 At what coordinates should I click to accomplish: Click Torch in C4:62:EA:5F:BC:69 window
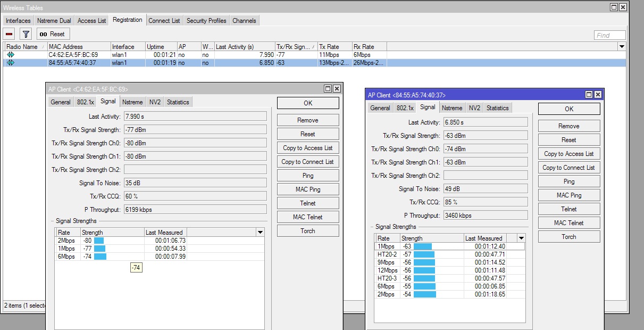(308, 231)
